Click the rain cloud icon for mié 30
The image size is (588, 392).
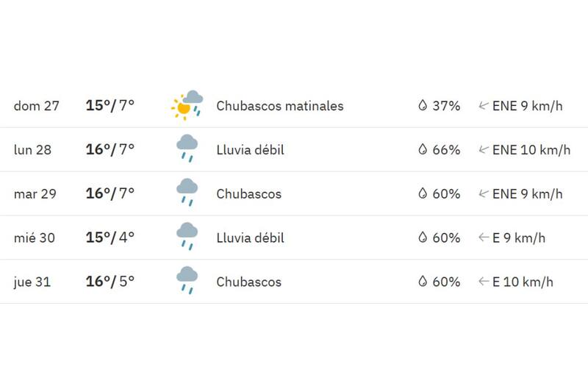pyautogui.click(x=187, y=238)
